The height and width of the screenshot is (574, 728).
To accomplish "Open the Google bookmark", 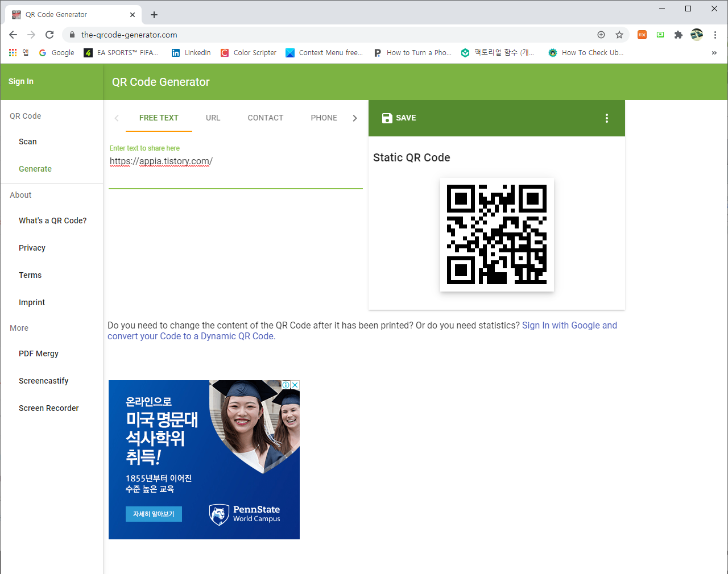I will click(x=56, y=52).
